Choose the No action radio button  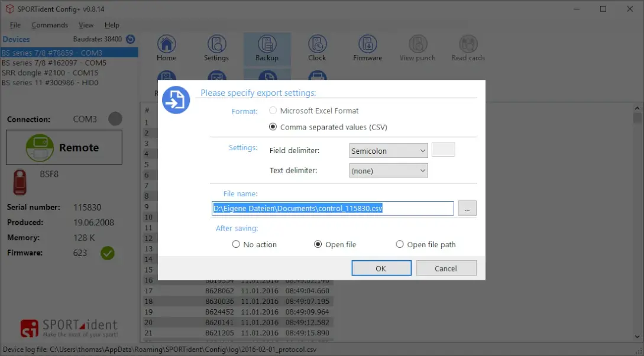pyautogui.click(x=236, y=244)
